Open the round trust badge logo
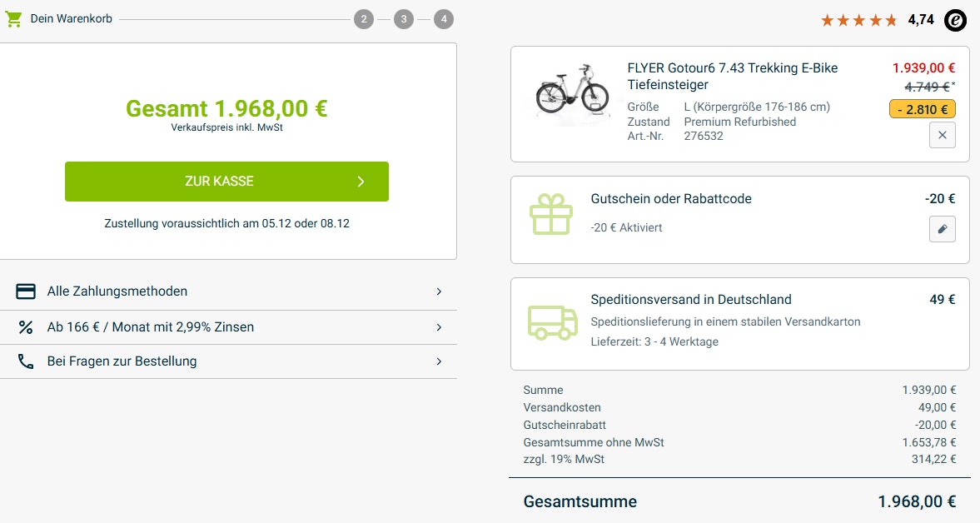The height and width of the screenshot is (523, 980). [x=956, y=20]
